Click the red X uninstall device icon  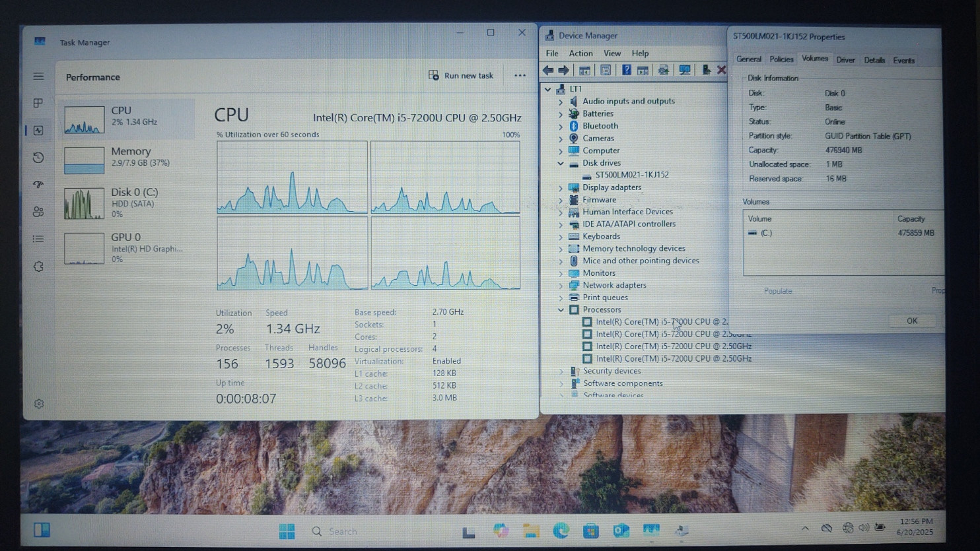721,70
